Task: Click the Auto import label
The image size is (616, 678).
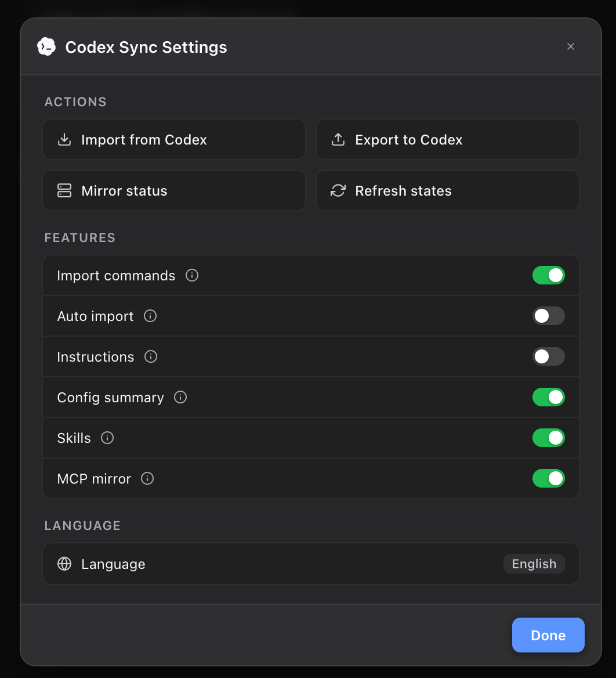Action: tap(96, 316)
